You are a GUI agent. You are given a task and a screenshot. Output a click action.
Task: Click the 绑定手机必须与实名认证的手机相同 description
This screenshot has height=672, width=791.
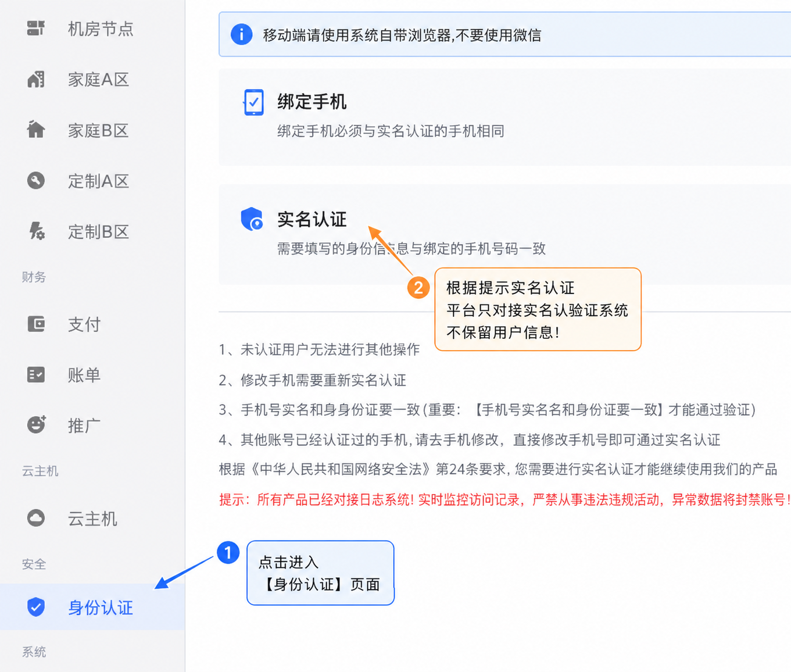(x=391, y=131)
